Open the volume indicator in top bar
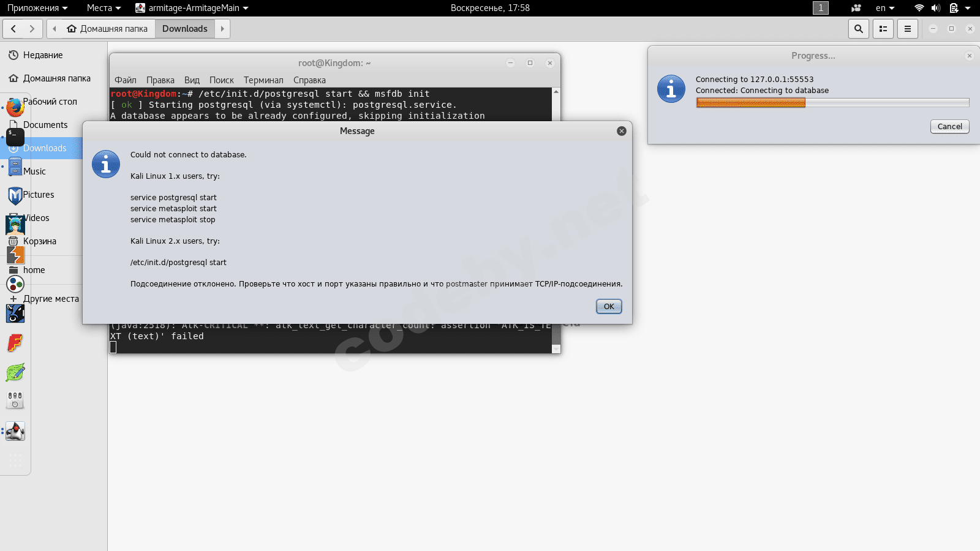 tap(936, 8)
